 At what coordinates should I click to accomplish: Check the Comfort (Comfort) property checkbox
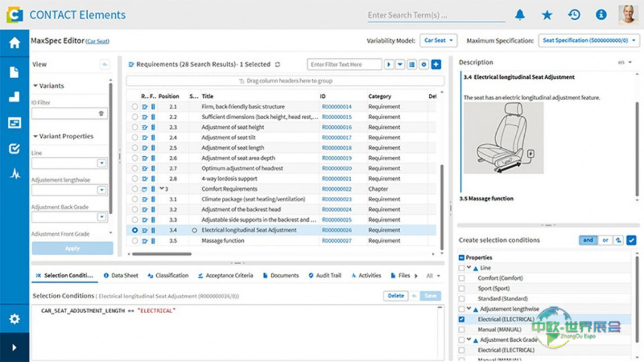462,279
